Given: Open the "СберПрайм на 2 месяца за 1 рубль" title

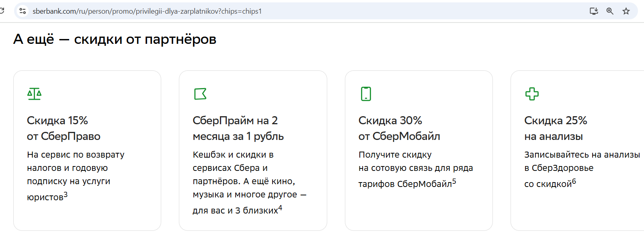Looking at the screenshot, I should tap(238, 128).
